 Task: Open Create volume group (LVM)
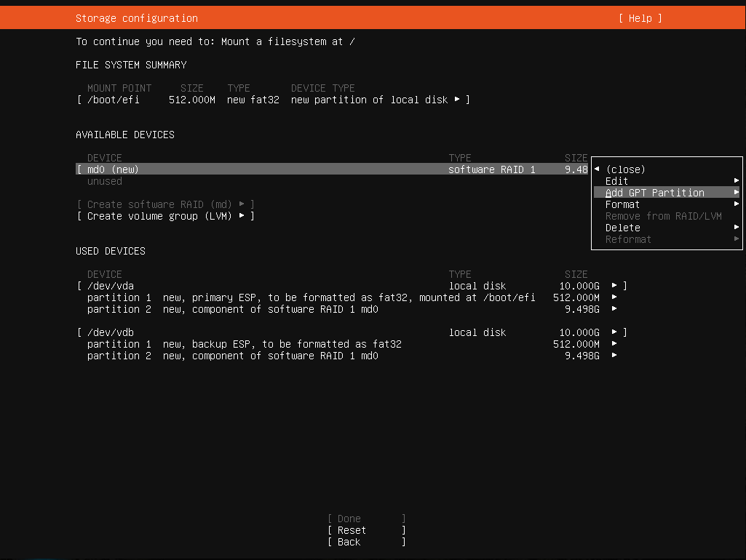pos(165,216)
